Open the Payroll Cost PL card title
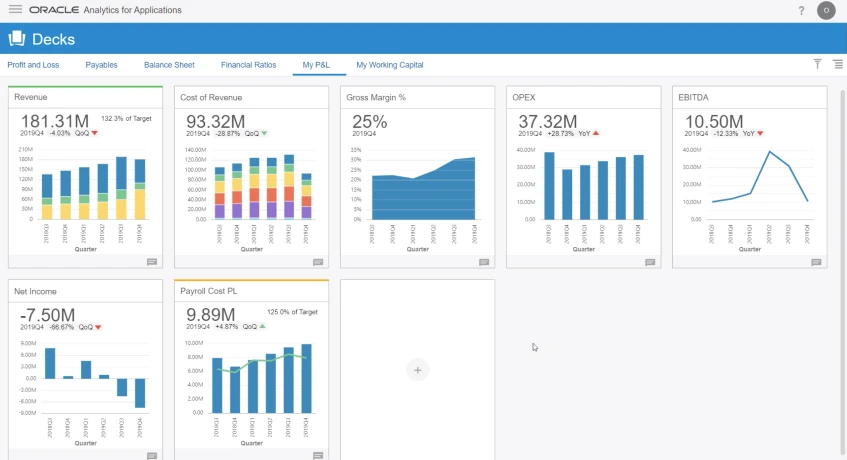This screenshot has height=460, width=847. [209, 291]
